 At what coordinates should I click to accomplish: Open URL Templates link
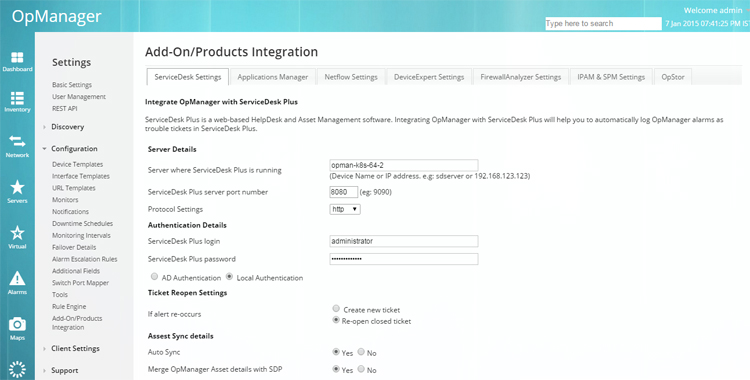74,188
